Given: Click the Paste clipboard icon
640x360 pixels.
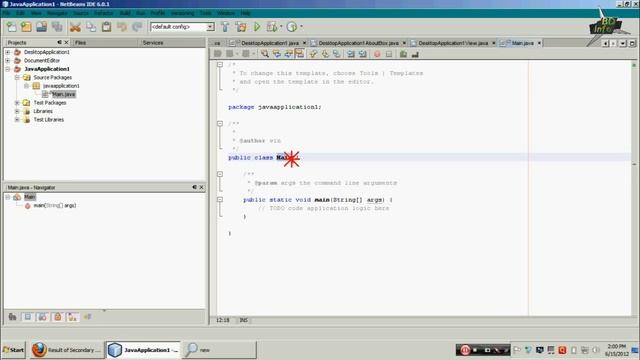Looking at the screenshot, I should point(107,27).
